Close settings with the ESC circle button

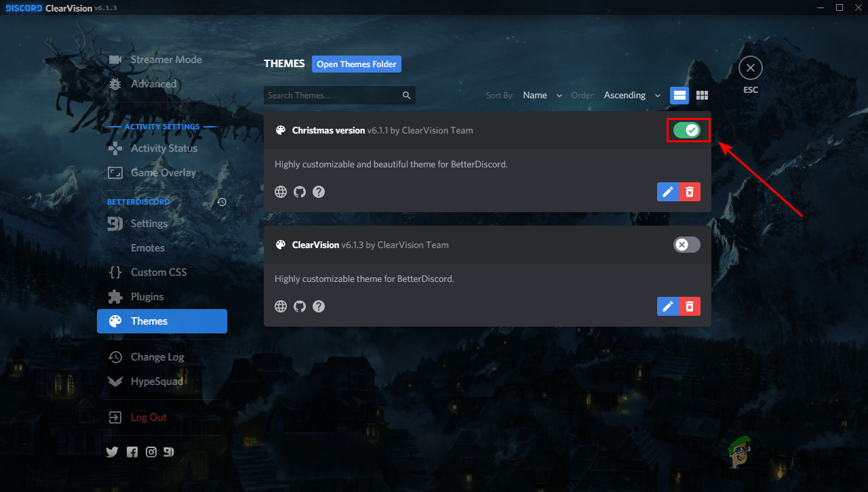click(x=751, y=68)
